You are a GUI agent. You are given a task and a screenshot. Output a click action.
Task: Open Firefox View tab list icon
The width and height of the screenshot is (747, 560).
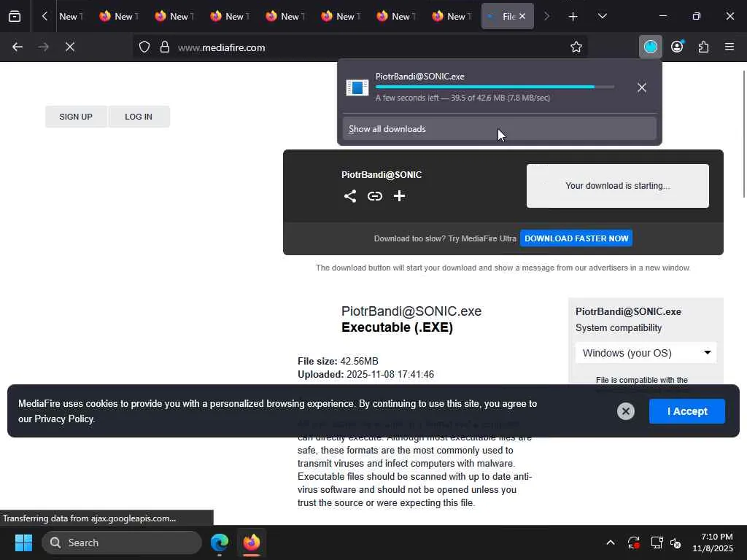[x=15, y=16]
